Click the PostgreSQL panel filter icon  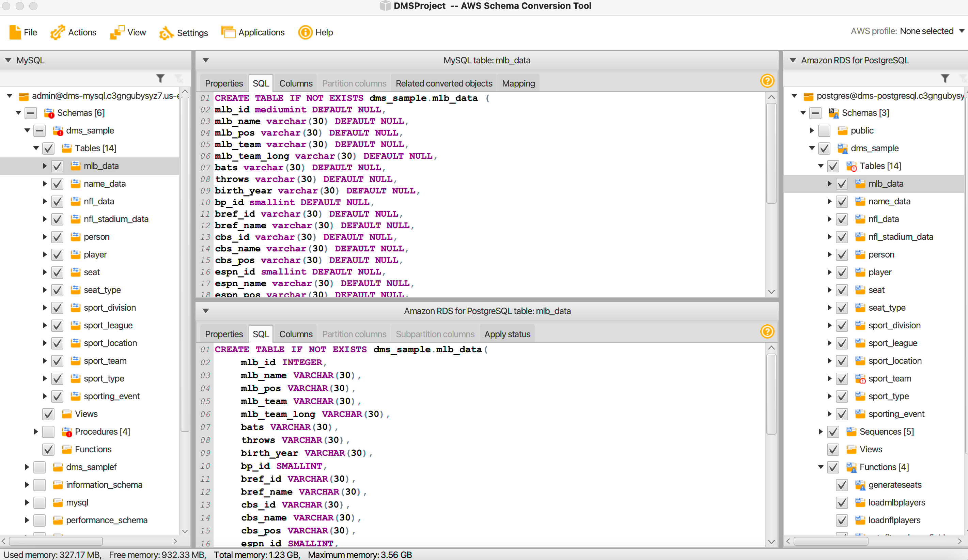click(945, 79)
